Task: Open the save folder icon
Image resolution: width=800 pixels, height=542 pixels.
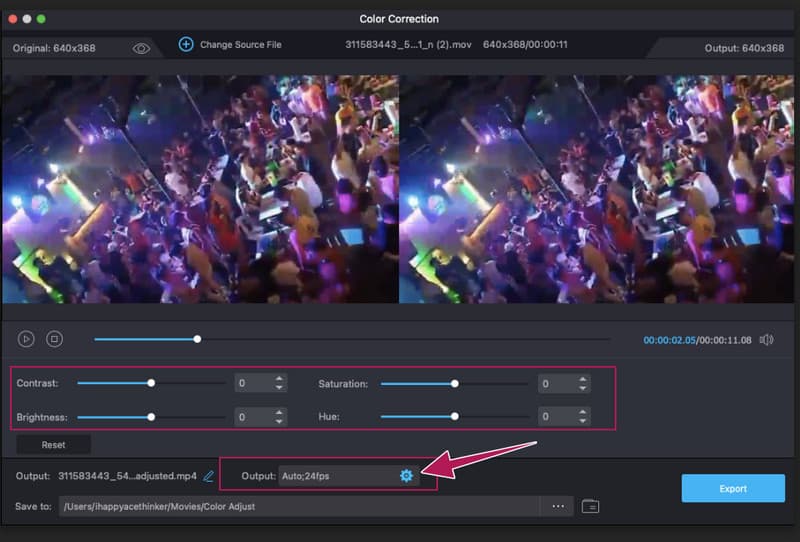Action: (591, 506)
